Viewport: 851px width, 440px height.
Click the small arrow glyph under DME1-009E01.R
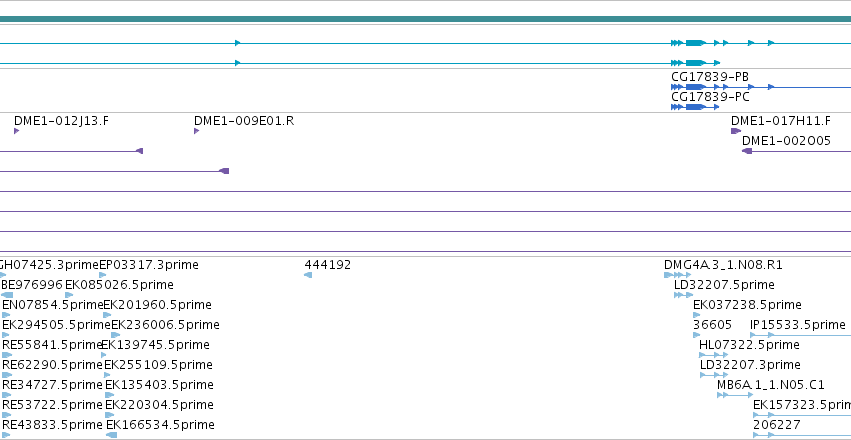point(196,131)
